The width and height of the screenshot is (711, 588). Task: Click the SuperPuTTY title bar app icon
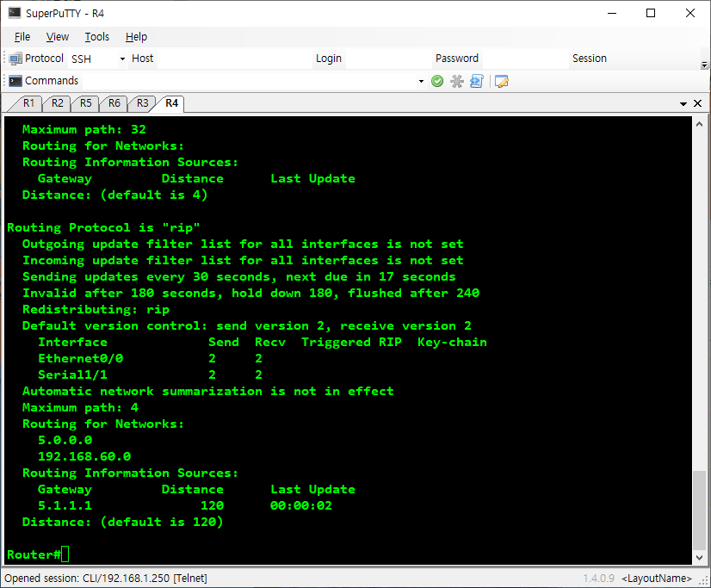[15, 13]
